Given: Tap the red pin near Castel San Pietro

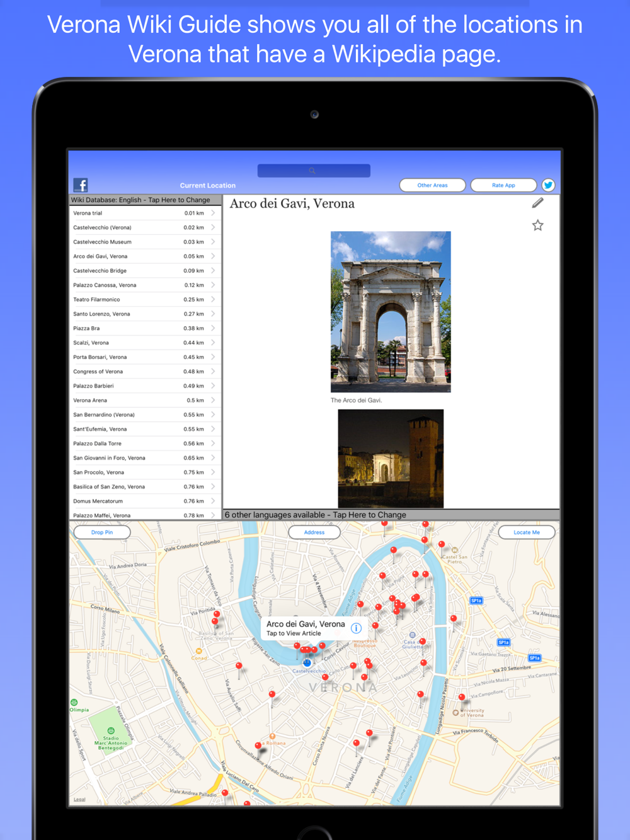Looking at the screenshot, I should (x=442, y=545).
